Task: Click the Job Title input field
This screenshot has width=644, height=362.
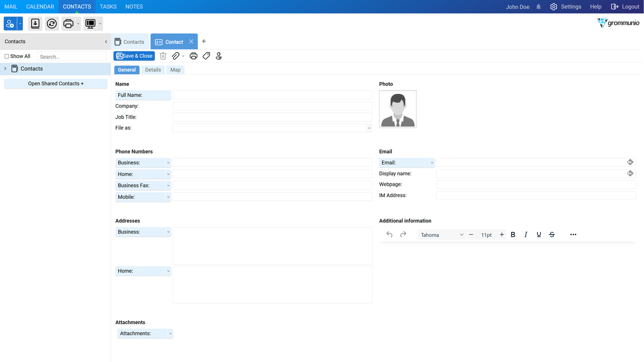Action: [x=272, y=117]
